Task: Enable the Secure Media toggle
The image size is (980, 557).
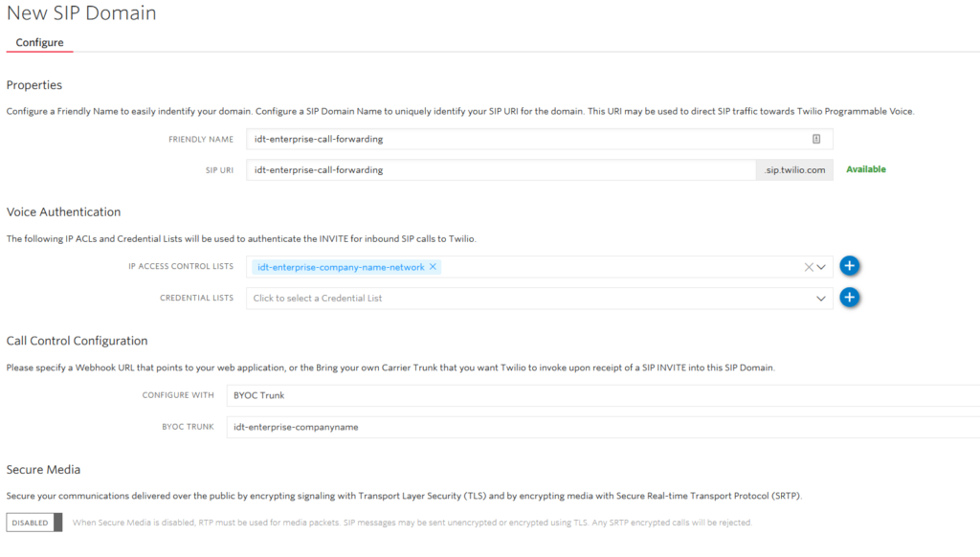Action: 33,523
